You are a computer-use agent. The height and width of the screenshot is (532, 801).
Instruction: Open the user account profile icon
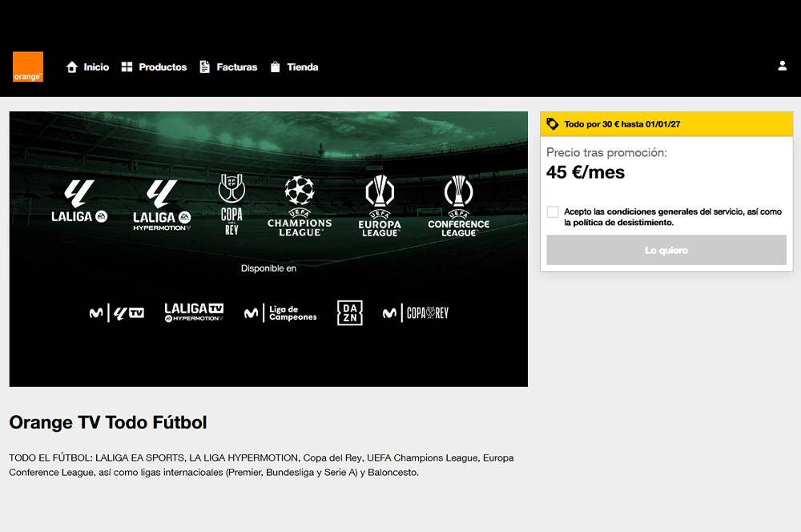[x=782, y=66]
